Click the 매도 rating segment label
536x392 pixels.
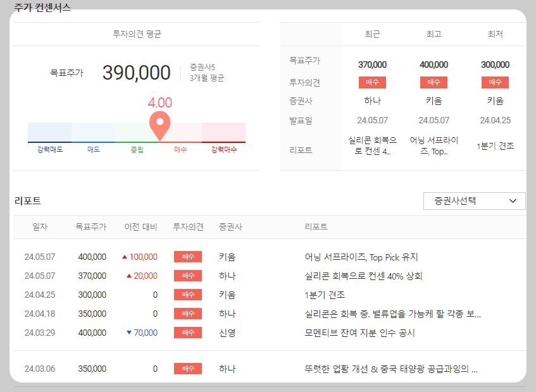pos(93,150)
